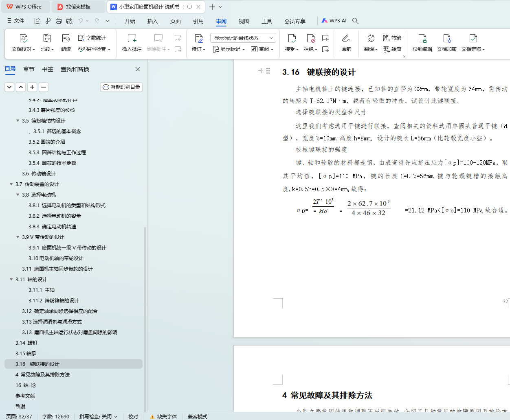Click the move down level arrow button
Image resolution: width=510 pixels, height=420 pixels.
[9, 87]
